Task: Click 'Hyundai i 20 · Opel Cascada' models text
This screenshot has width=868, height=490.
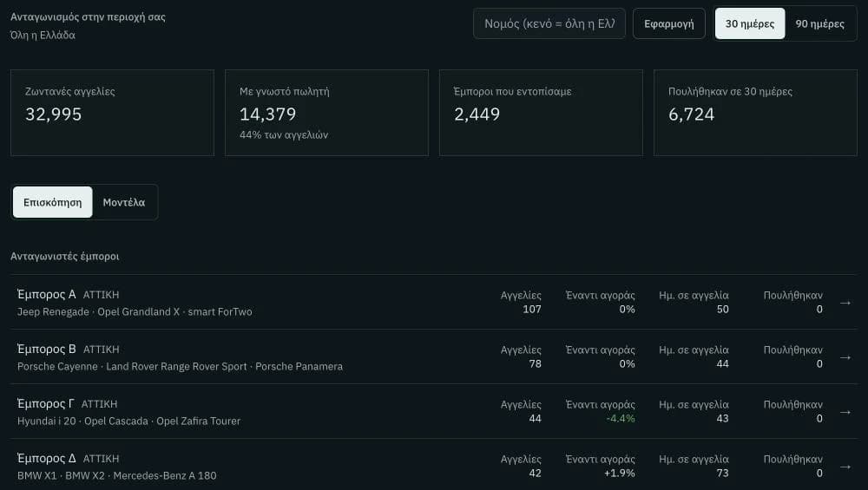Action: [x=129, y=421]
